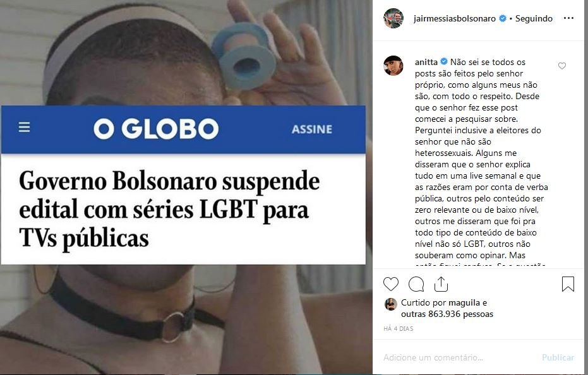Open maguila's profile from the likes line
Image resolution: width=588 pixels, height=375 pixels.
point(464,302)
